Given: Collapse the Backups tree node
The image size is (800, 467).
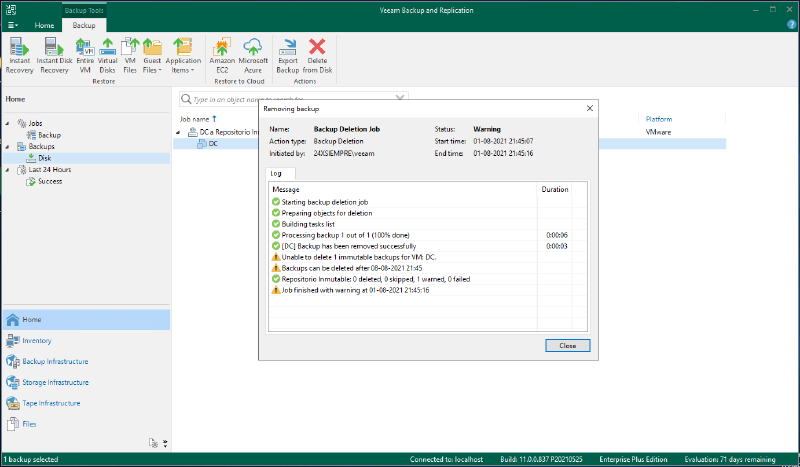Looking at the screenshot, I should coord(8,146).
